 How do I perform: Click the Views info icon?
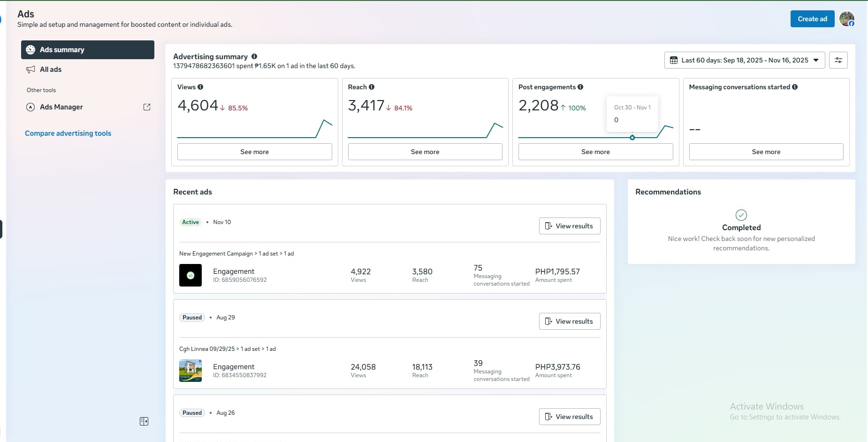pos(200,87)
